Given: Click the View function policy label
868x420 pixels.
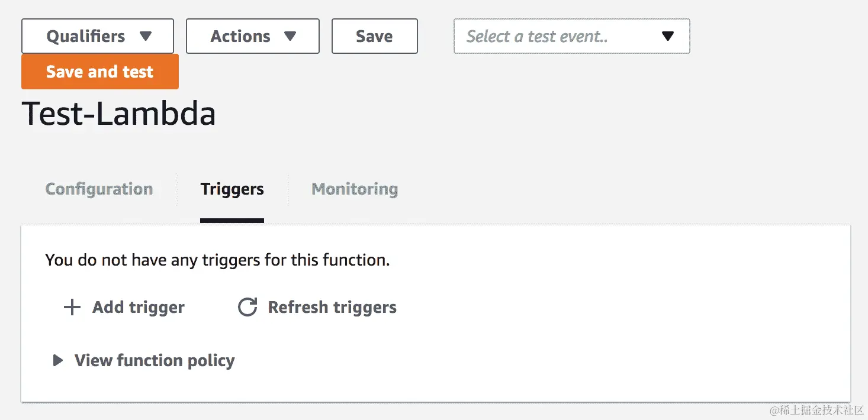Looking at the screenshot, I should pyautogui.click(x=155, y=360).
